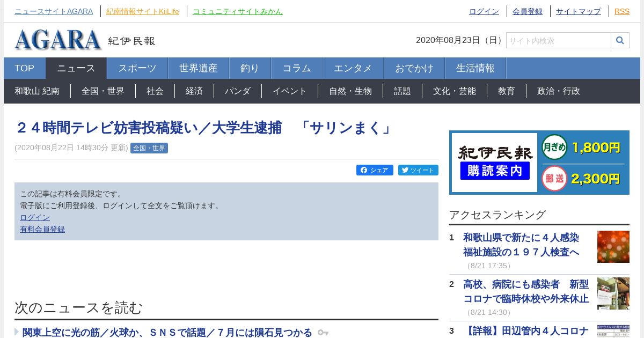Tweet article with Twitter ツイート button
Screen dimensions: 644x338
click(x=418, y=170)
